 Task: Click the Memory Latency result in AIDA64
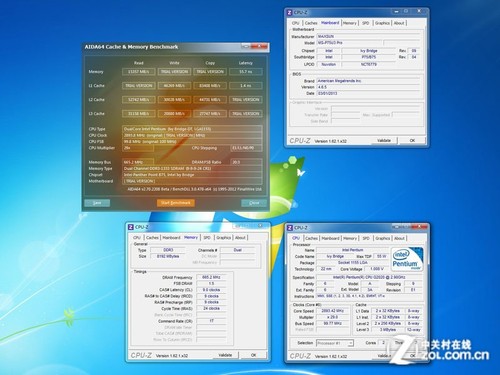tap(246, 72)
